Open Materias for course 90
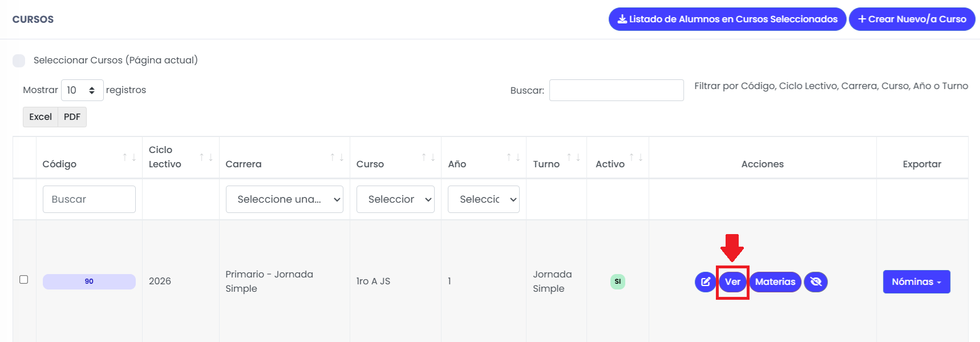Screen dimensions: 980x342 pos(775,281)
